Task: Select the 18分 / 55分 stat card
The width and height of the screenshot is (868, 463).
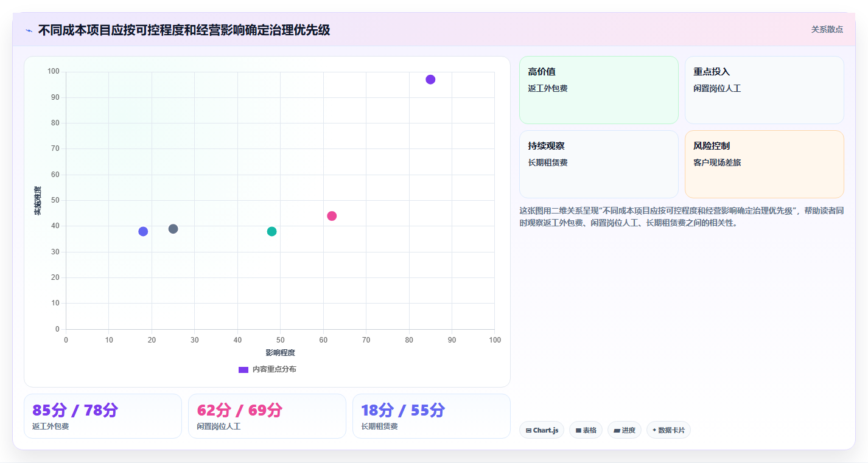Action: [x=432, y=416]
